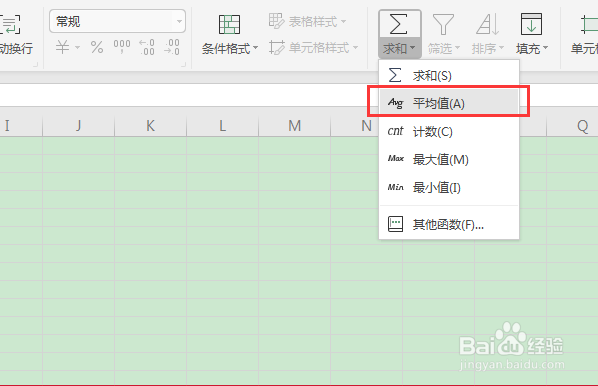The image size is (598, 386).
Task: Expand the 表格样式 dropdown arrow
Action: click(344, 21)
